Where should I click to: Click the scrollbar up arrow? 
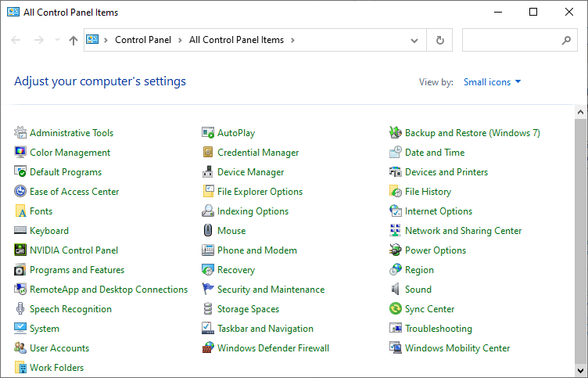pos(580,112)
